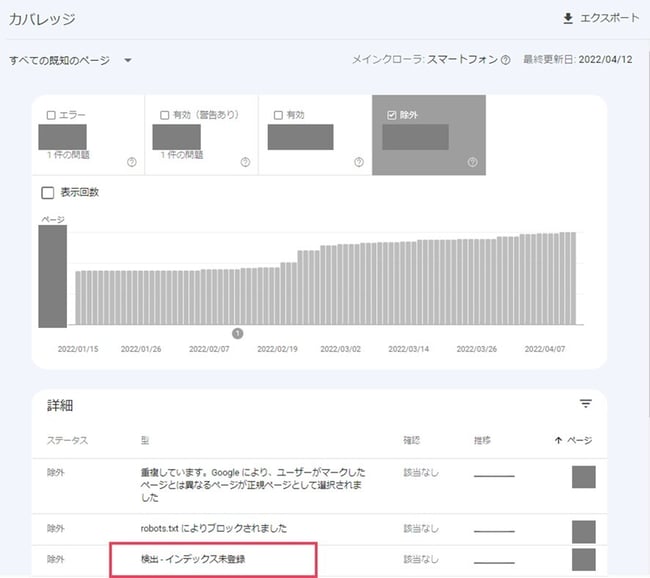
Task: Open the filter icon in 詳細 section
Action: [x=586, y=404]
